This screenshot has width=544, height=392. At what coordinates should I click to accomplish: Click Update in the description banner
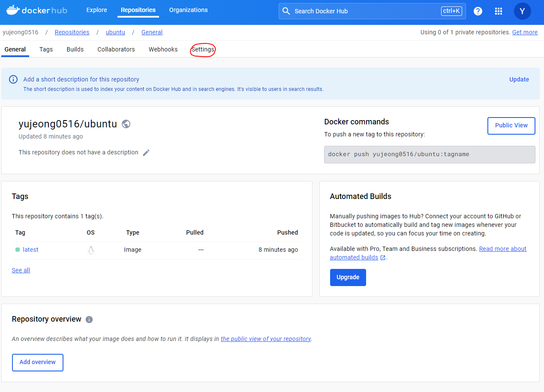[519, 79]
